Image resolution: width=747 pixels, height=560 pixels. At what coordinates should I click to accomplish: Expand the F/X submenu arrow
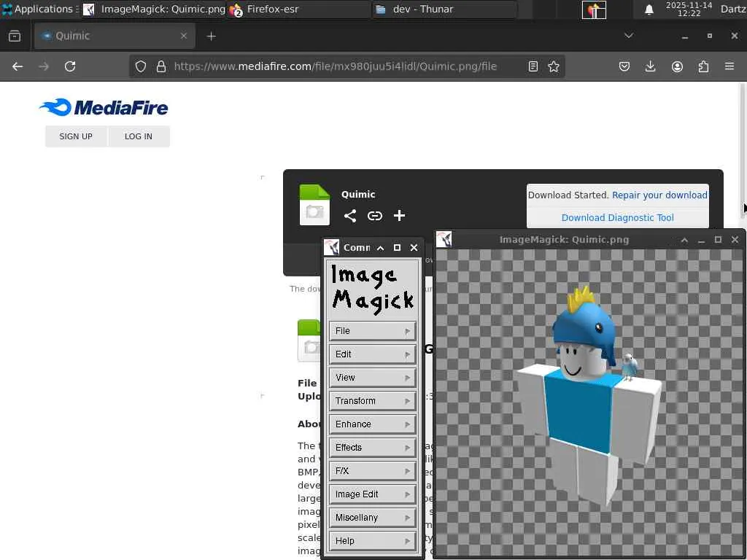[x=407, y=471]
